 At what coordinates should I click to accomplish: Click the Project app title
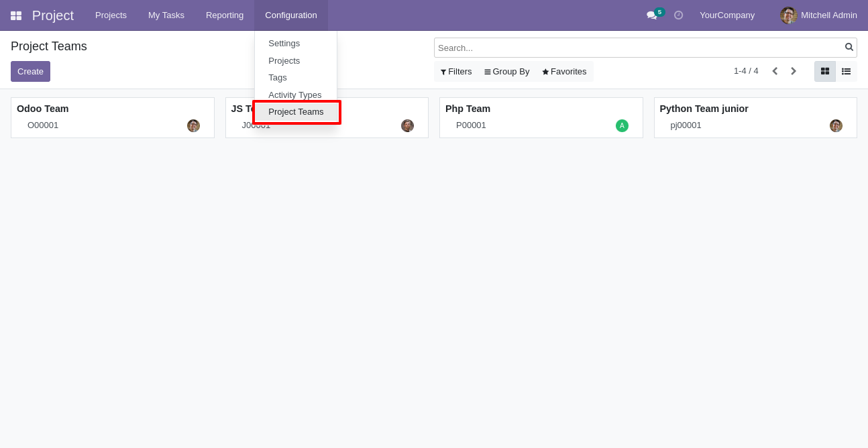coord(53,15)
